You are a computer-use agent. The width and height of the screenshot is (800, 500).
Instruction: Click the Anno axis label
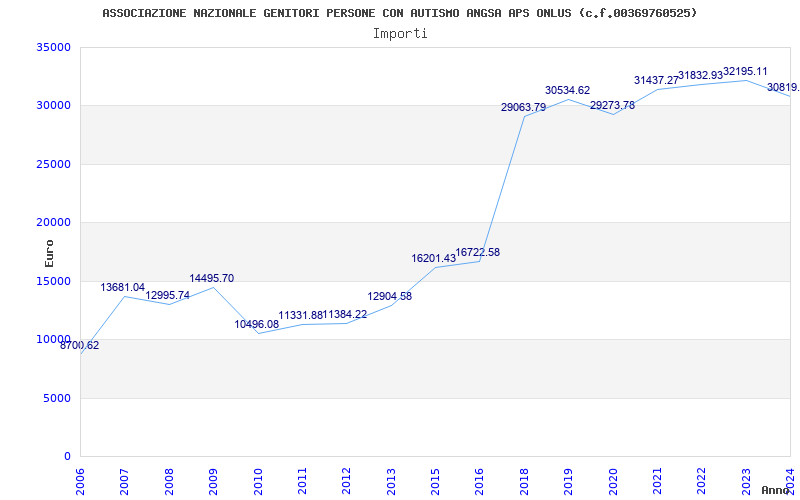[x=775, y=490]
